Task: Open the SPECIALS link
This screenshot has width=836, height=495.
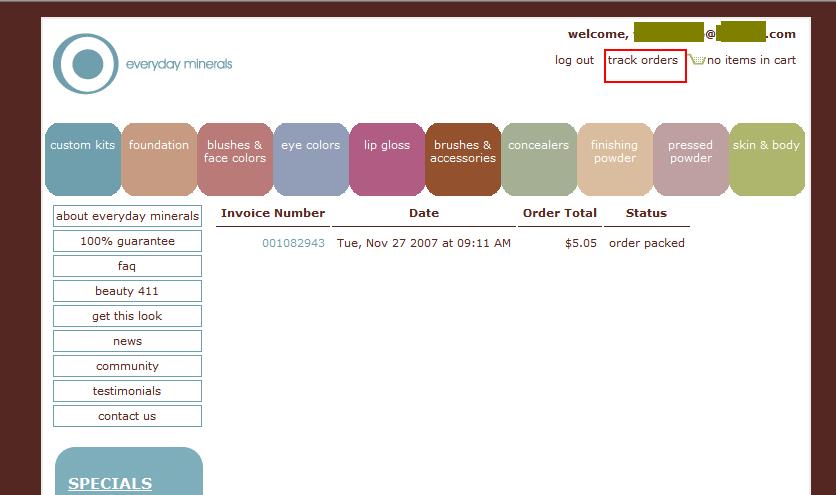Action: 110,483
